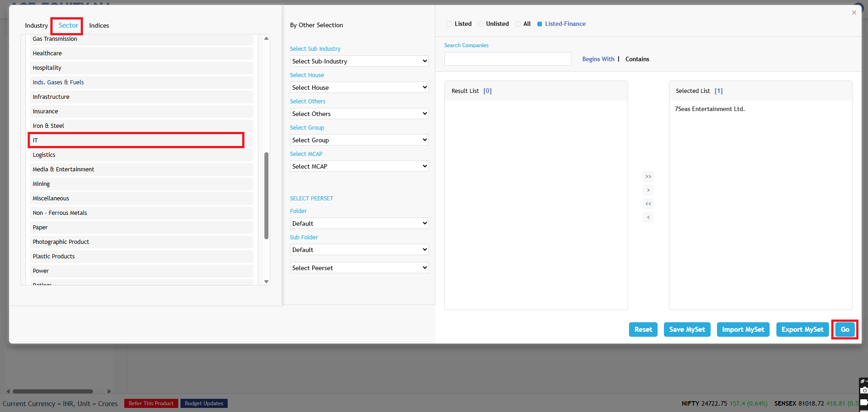Select the Listed radio button

pyautogui.click(x=449, y=24)
